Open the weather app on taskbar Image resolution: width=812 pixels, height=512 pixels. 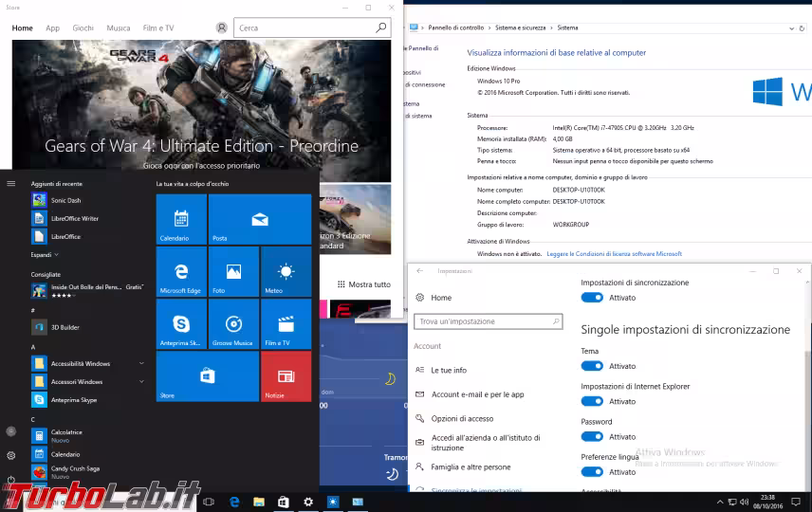(333, 502)
